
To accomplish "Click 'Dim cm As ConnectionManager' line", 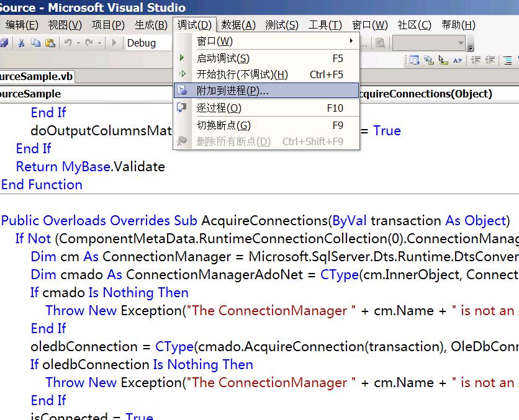I will tap(274, 257).
